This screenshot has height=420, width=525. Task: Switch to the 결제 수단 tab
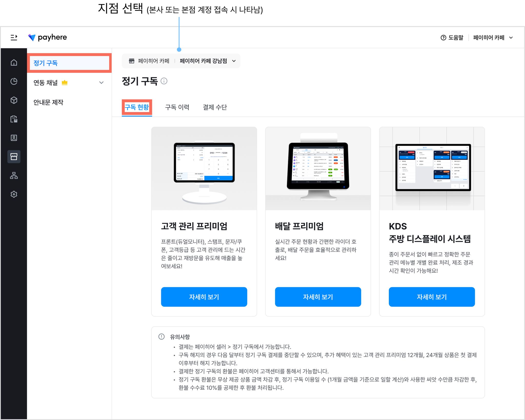pos(215,107)
